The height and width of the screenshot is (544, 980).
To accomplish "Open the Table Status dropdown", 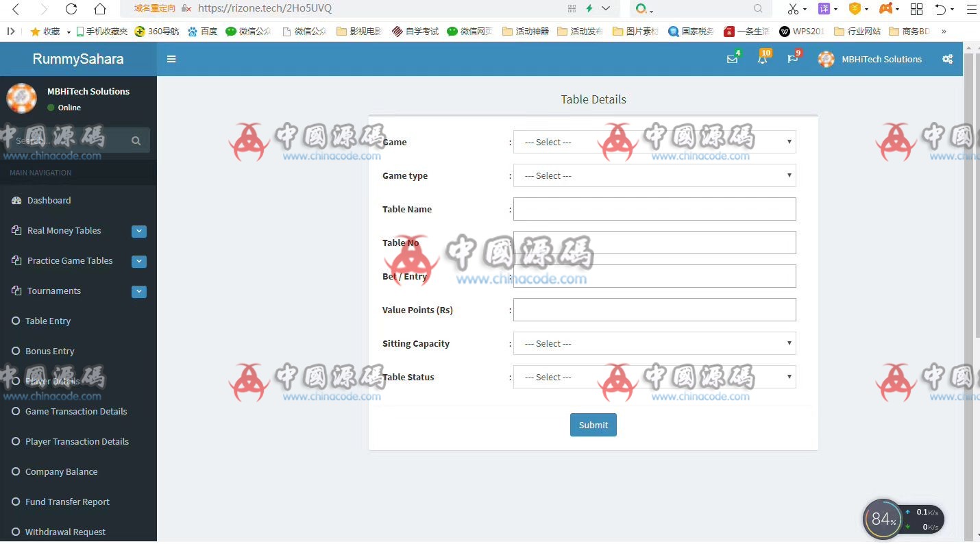I will coord(654,377).
